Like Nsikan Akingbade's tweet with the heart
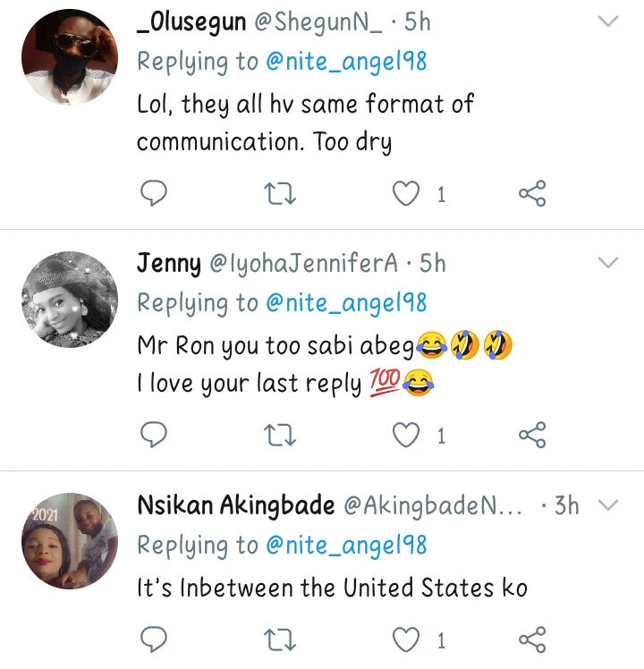Viewport: 644px width, 669px height. coord(408,639)
